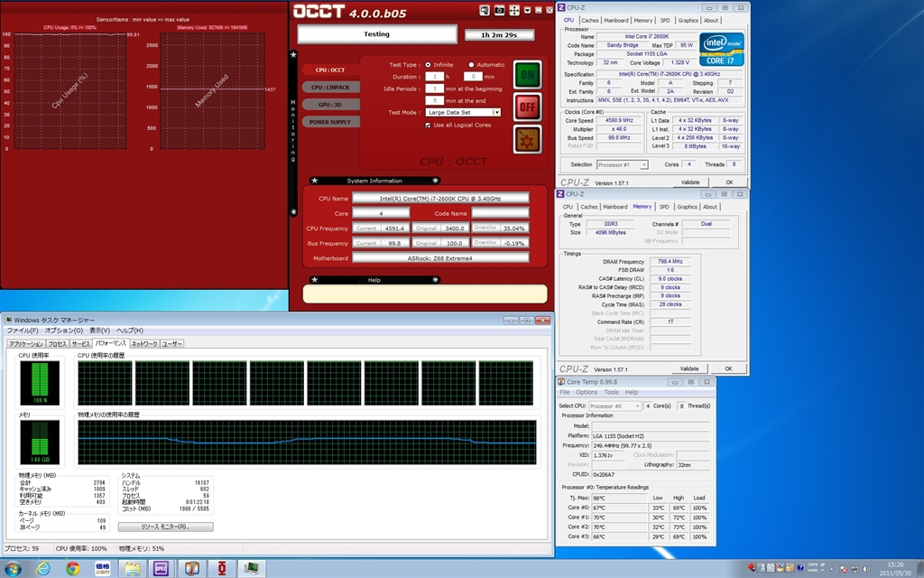Open Windows Explorer folder in taskbar
This screenshot has width=924, height=578.
point(133,568)
